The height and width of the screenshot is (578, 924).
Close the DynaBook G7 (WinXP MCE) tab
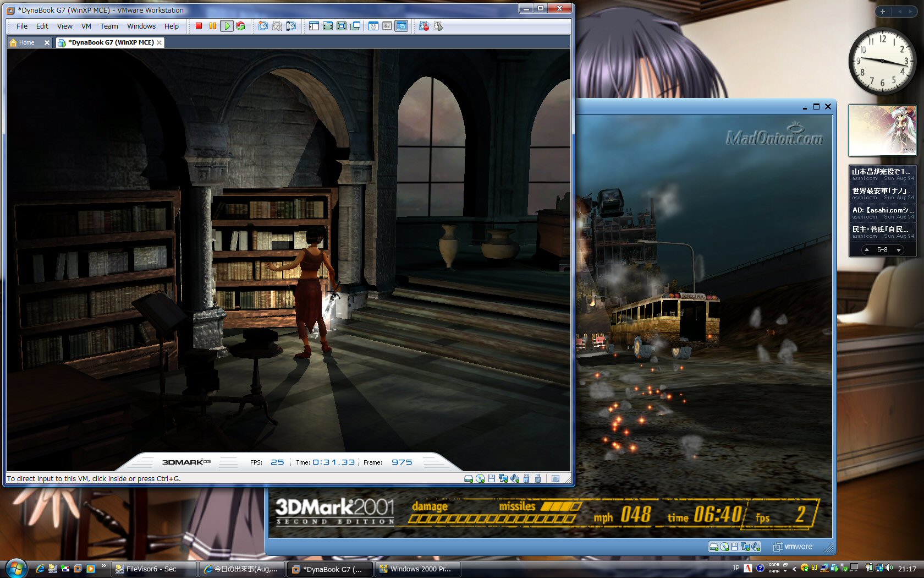159,42
